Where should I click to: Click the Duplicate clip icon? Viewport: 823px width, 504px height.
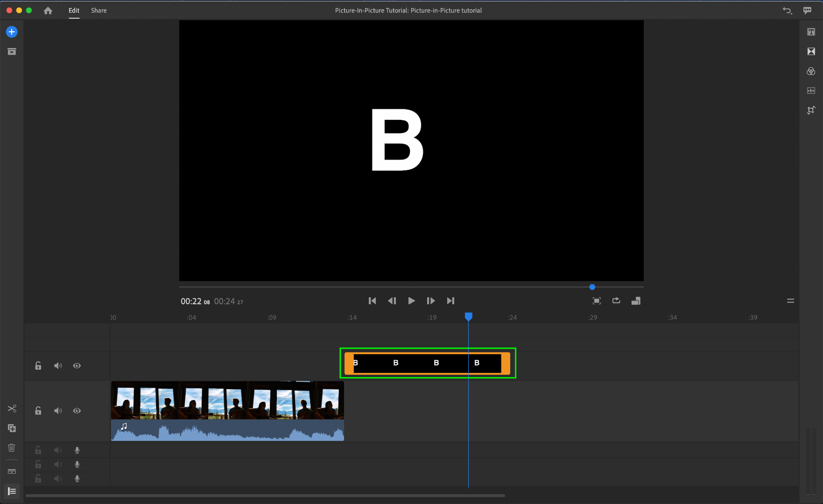click(x=12, y=428)
